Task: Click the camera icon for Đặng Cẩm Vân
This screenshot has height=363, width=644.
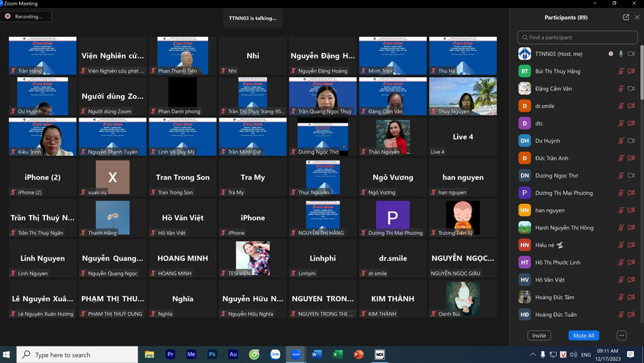Action: [x=631, y=88]
